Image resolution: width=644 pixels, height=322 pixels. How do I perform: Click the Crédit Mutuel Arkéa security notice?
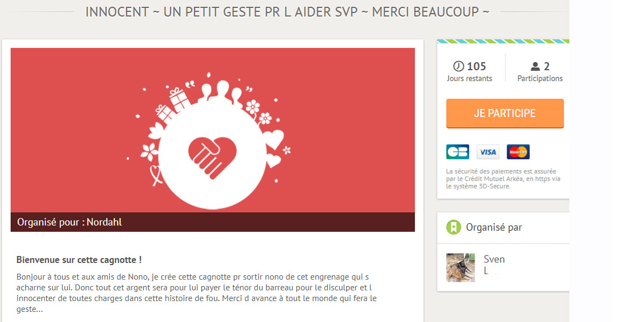pos(503,179)
